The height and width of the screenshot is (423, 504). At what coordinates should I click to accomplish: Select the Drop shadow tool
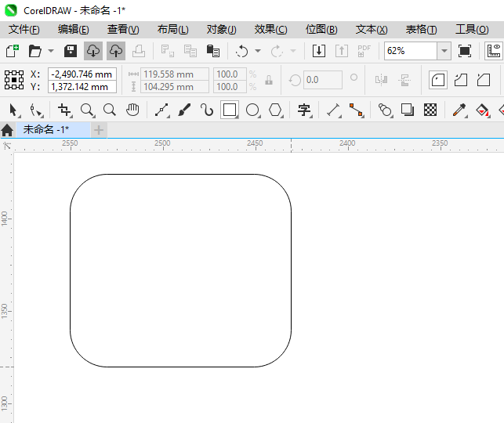click(408, 110)
